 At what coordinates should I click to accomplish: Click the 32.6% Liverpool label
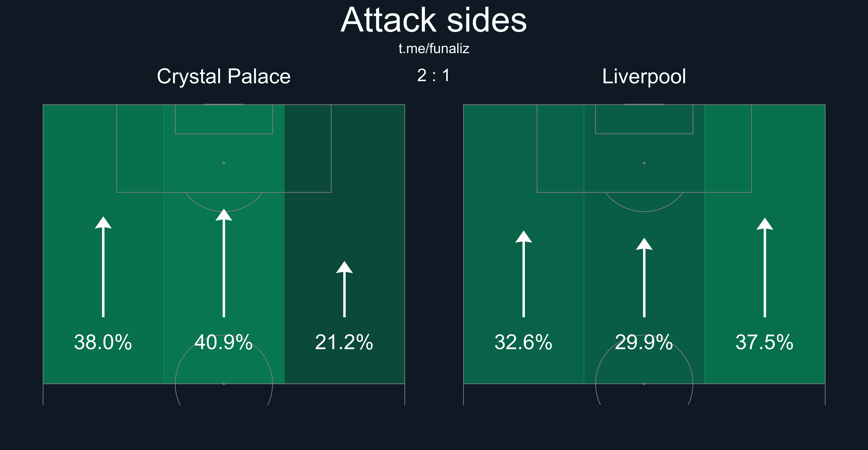[524, 342]
